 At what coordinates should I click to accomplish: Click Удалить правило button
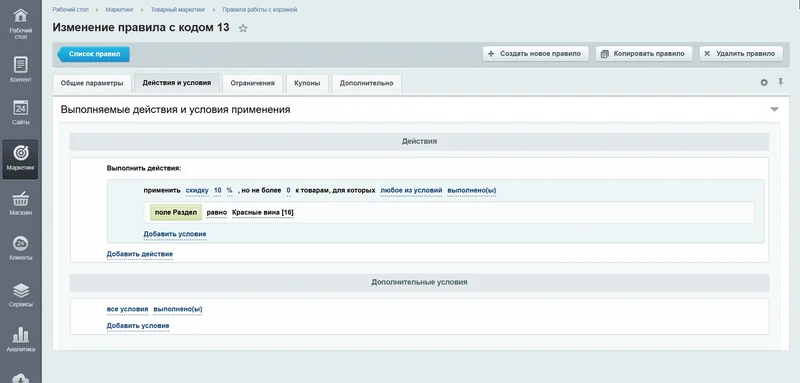[741, 54]
